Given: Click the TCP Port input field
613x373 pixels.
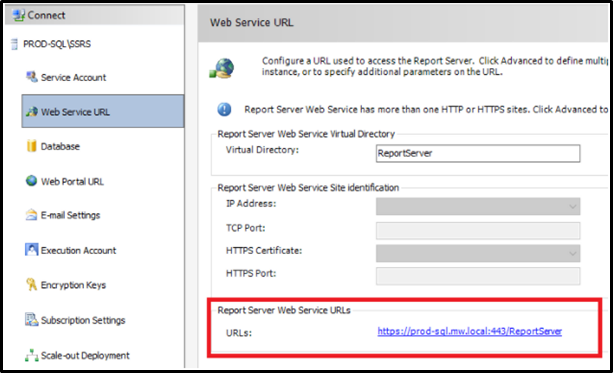Looking at the screenshot, I should pos(478,231).
